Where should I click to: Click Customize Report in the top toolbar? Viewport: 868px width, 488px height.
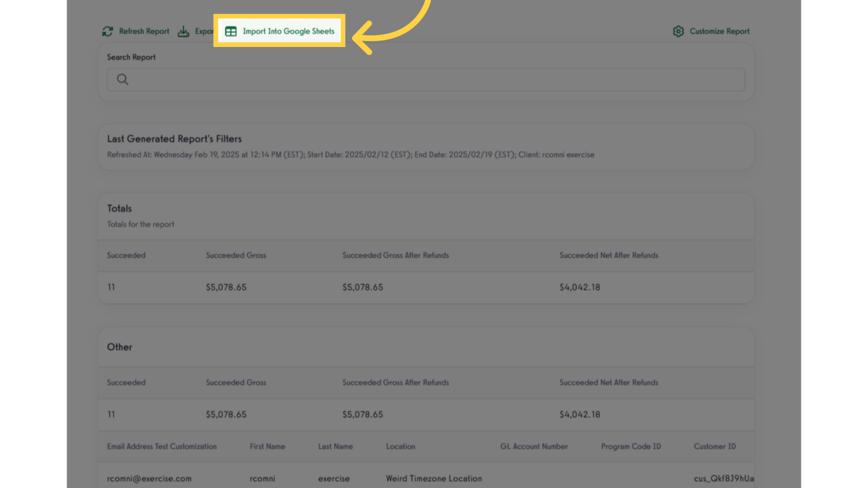(x=719, y=31)
